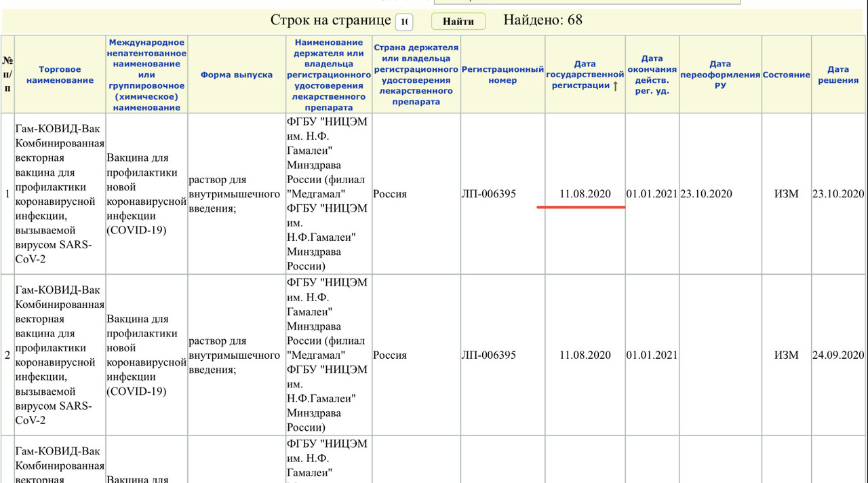Click row 1 Вакцина для профилактики COVID-19 cell
Viewport: 868px width, 483px height.
point(146,194)
